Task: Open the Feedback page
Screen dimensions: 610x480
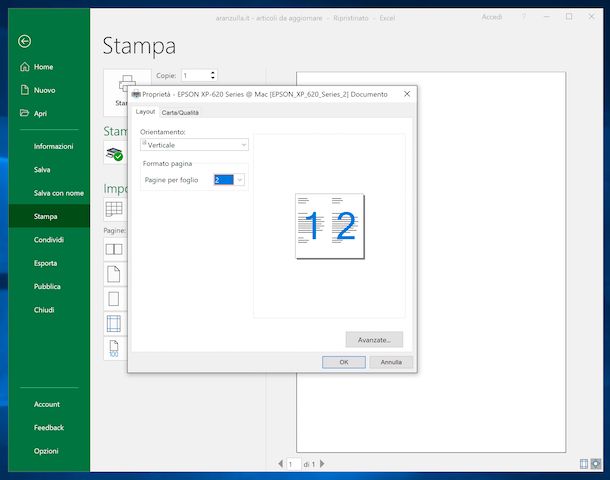Action: [x=49, y=427]
